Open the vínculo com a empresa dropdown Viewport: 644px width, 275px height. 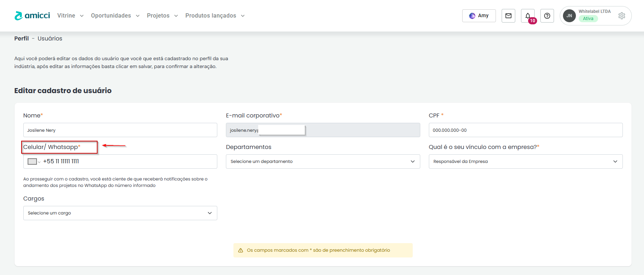(525, 161)
